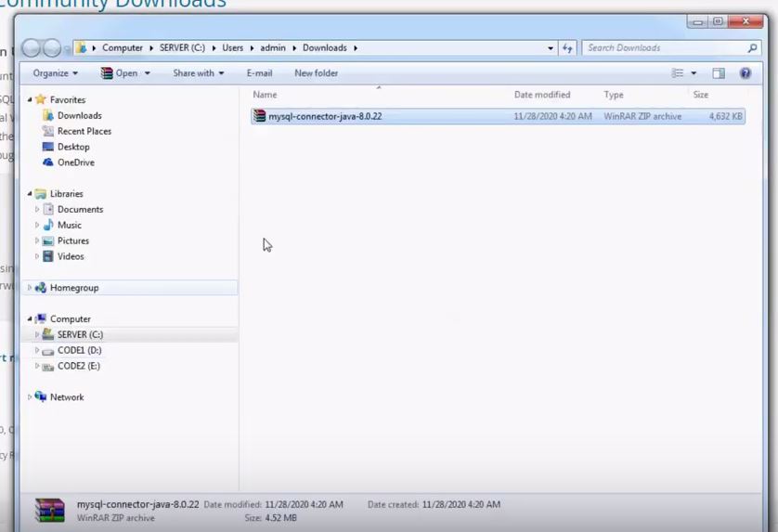Screen dimensions: 778x532
Task: Click the E-mail toolbar button
Action: [260, 73]
